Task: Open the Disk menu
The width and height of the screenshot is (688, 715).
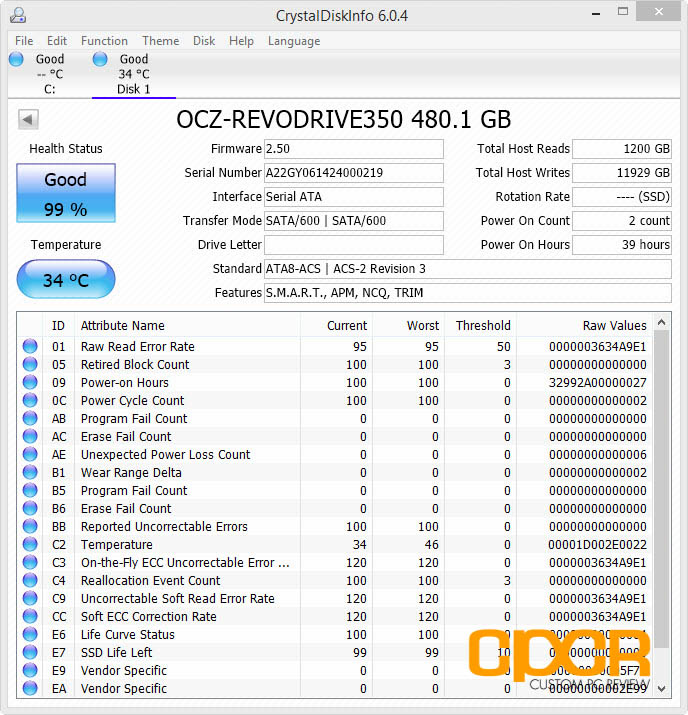Action: coord(204,41)
